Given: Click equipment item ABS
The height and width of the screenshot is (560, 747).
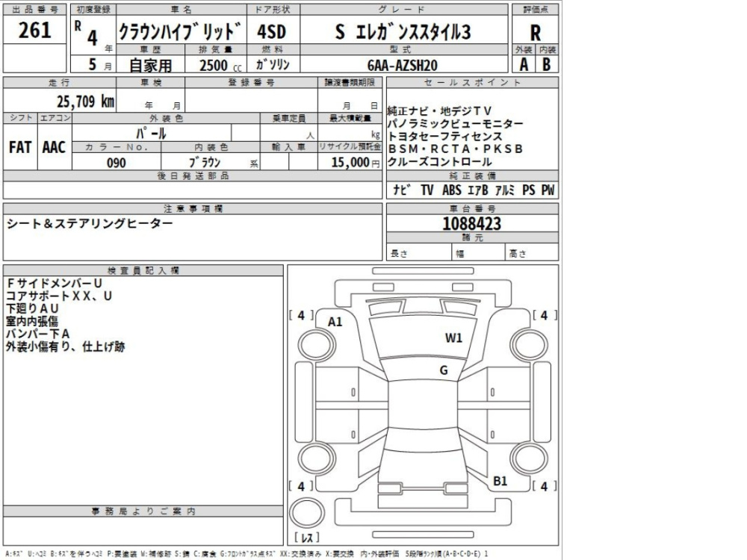Looking at the screenshot, I should pyautogui.click(x=452, y=190).
